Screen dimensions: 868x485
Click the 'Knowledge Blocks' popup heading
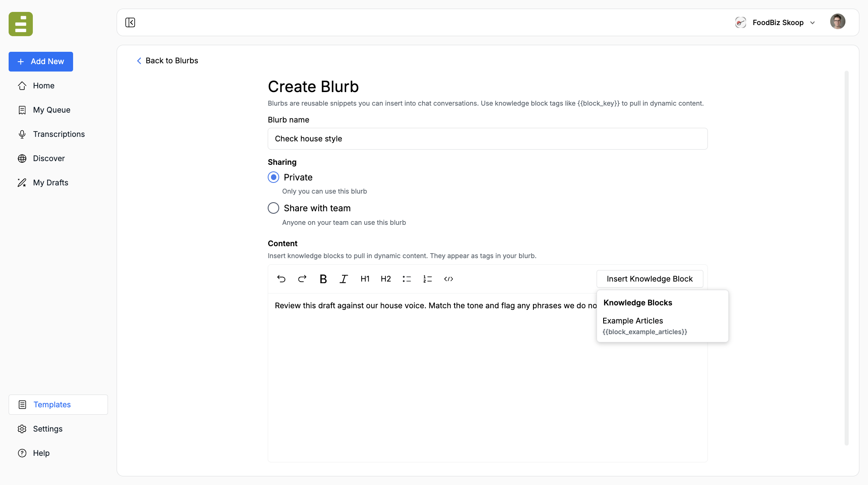(638, 303)
